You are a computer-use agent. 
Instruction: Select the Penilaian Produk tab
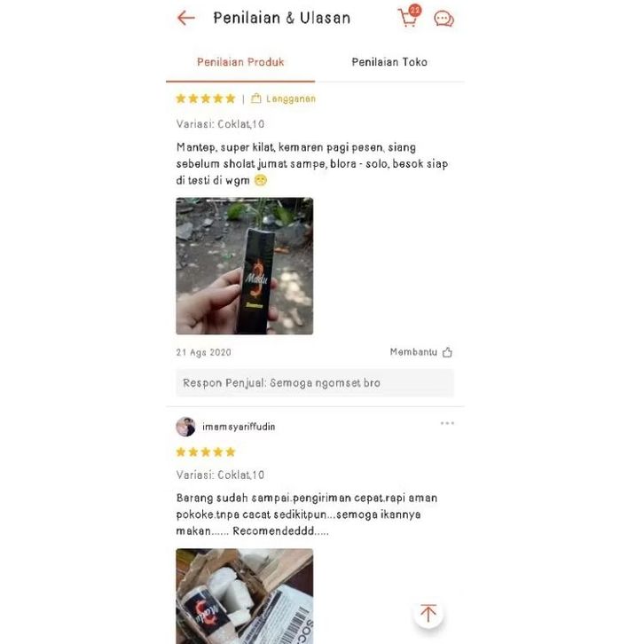click(x=240, y=62)
